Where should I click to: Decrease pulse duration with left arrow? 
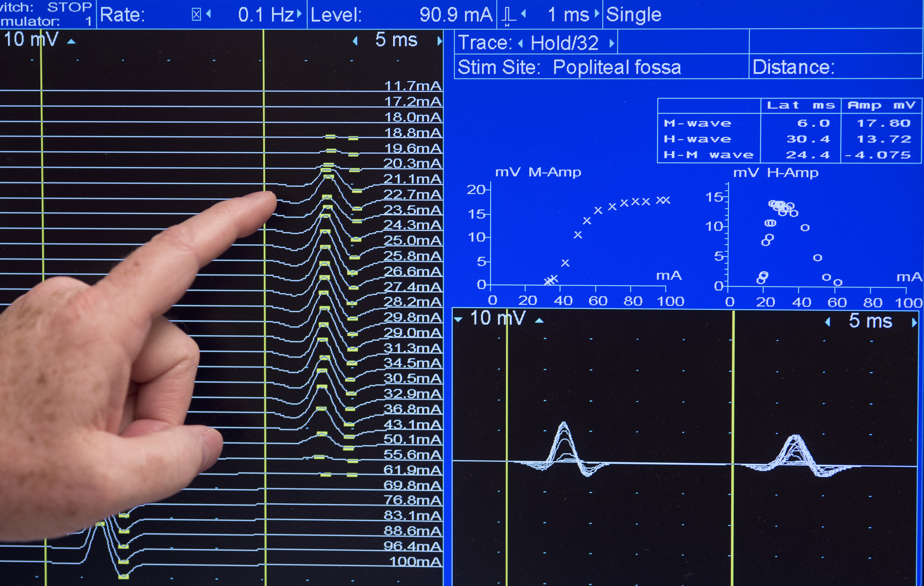click(523, 14)
